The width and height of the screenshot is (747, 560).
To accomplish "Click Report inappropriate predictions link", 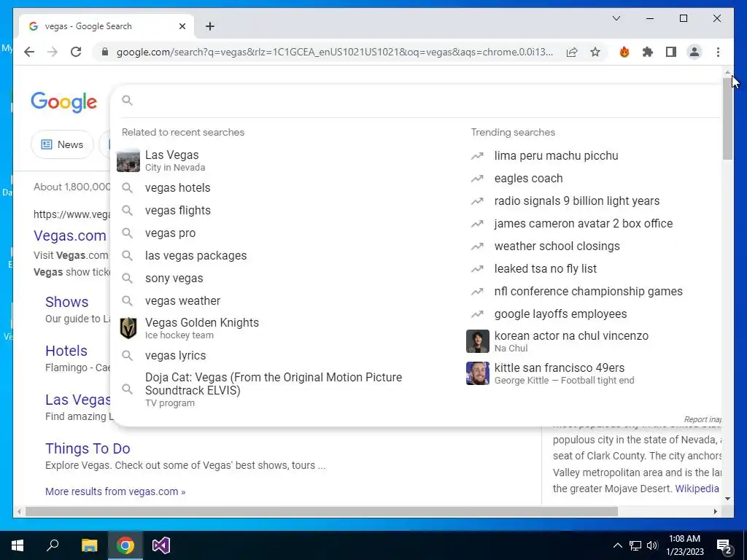I will pyautogui.click(x=703, y=419).
